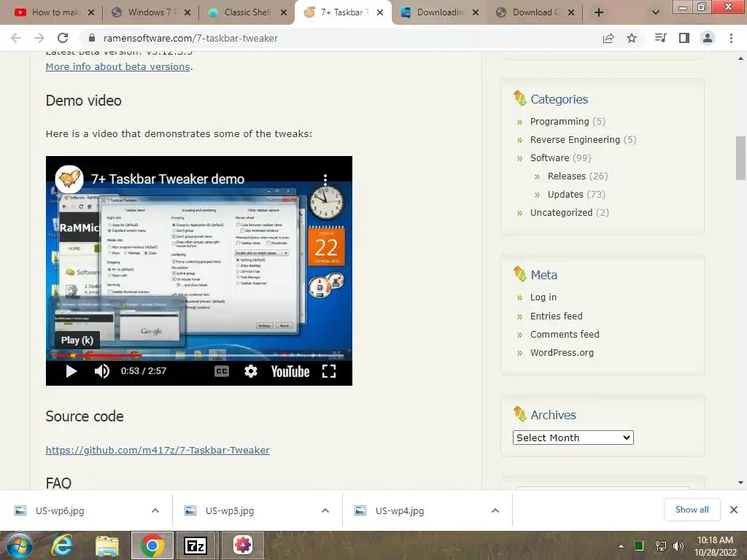
Task: Open More info about beta versions
Action: [x=117, y=66]
